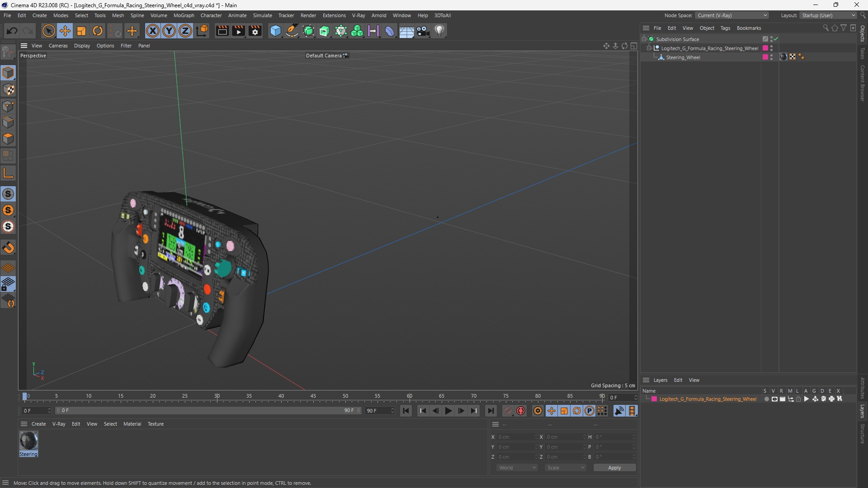
Task: Search in the Object Manager
Action: click(826, 28)
